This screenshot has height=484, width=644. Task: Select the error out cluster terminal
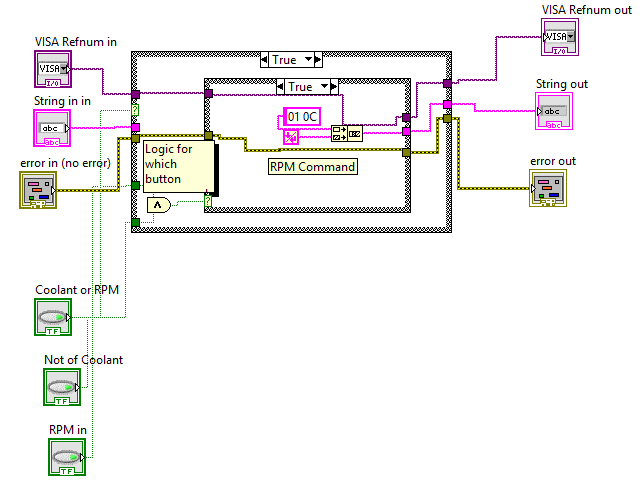[x=548, y=188]
